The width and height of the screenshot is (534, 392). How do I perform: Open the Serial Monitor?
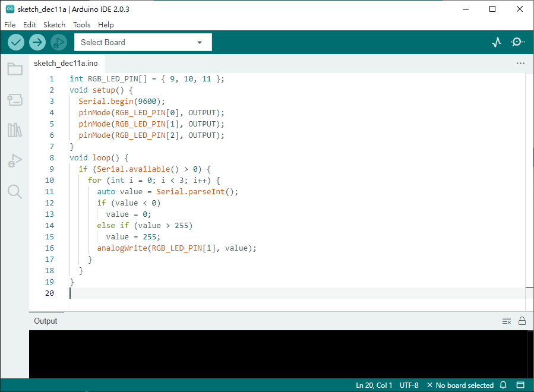(517, 42)
